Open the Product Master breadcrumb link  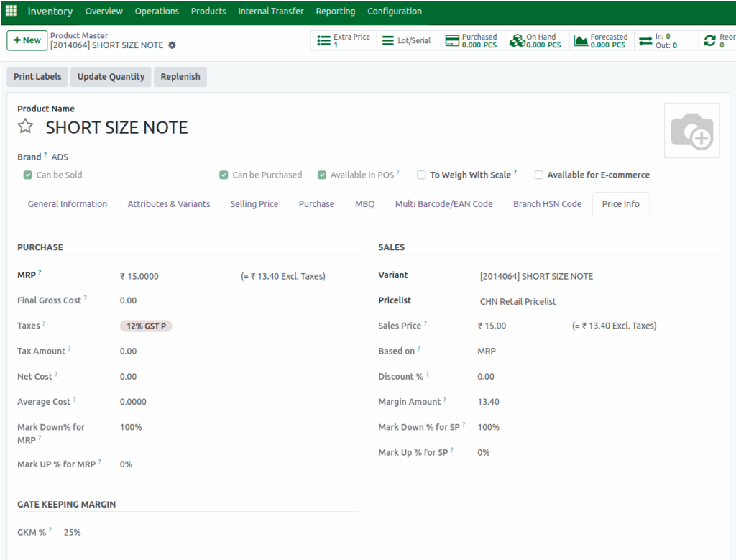(79, 35)
